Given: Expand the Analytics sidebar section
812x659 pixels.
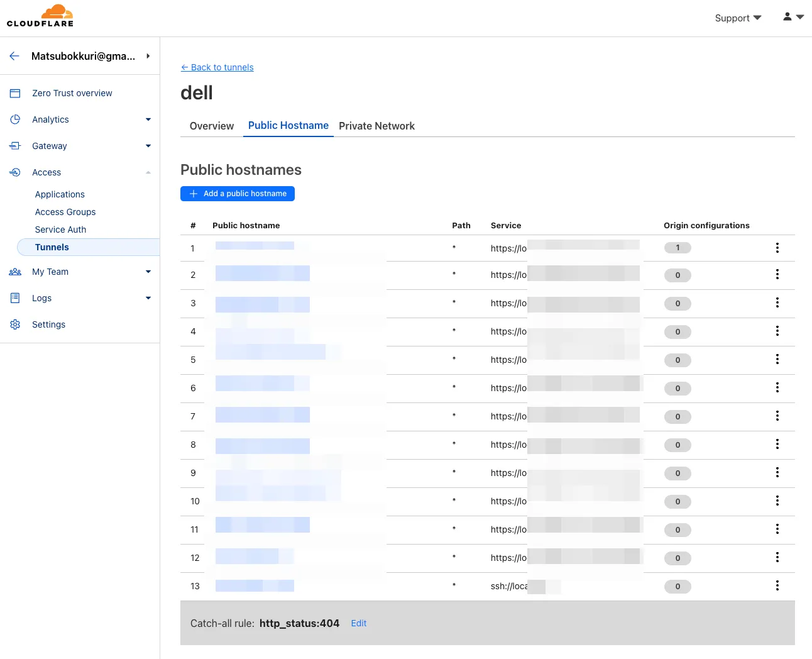Looking at the screenshot, I should (148, 119).
